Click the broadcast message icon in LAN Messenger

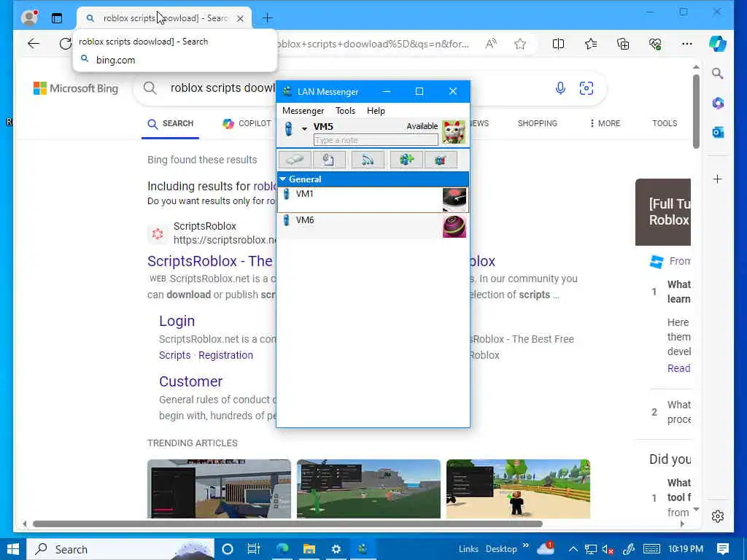(x=368, y=160)
